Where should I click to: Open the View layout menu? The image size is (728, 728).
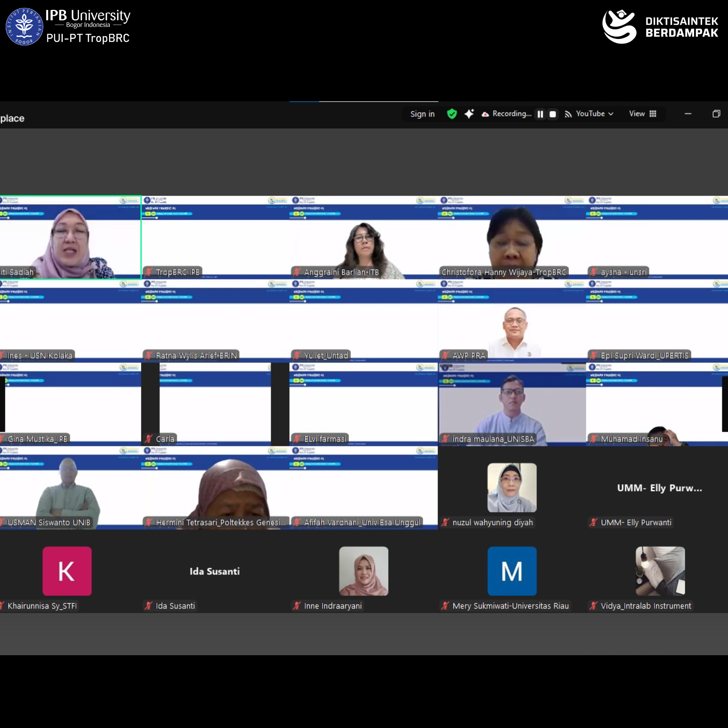tap(642, 114)
